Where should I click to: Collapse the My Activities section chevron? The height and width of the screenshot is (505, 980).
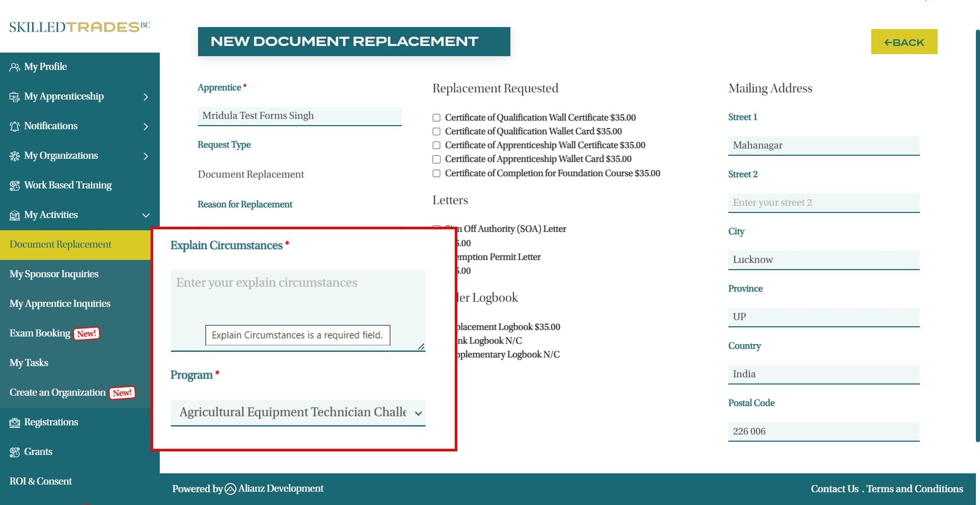[146, 215]
